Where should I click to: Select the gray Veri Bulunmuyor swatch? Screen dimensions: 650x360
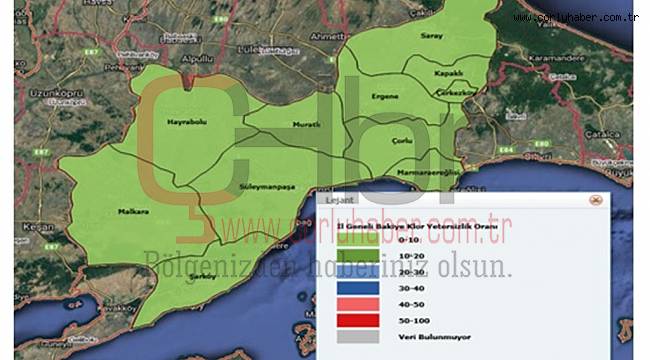pyautogui.click(x=358, y=337)
